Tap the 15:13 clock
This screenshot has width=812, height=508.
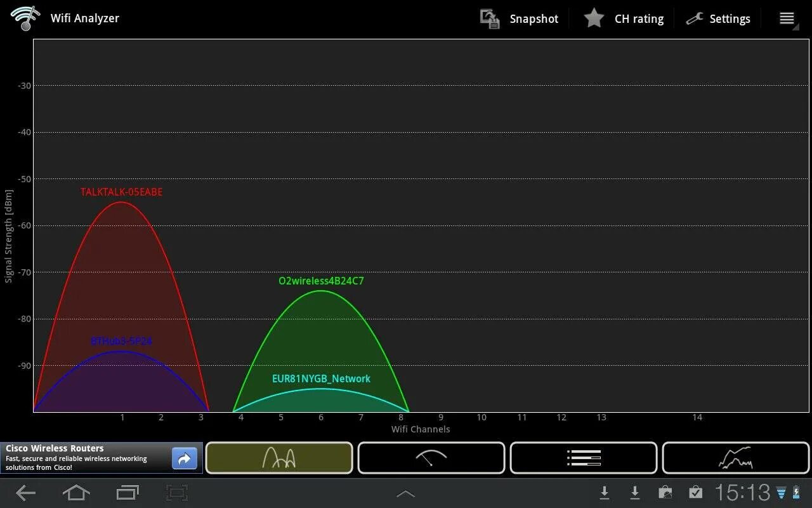(x=742, y=493)
